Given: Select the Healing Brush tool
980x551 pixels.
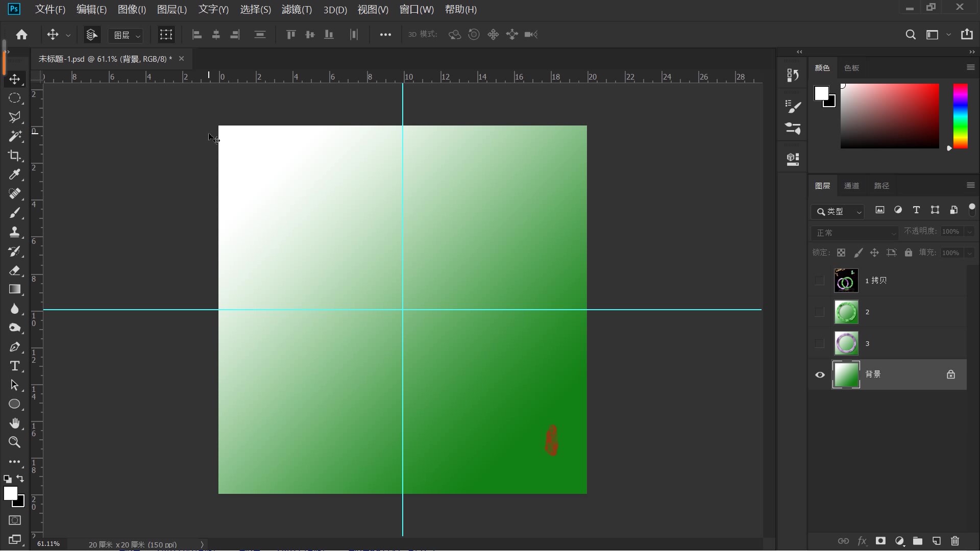Looking at the screenshot, I should [x=14, y=194].
